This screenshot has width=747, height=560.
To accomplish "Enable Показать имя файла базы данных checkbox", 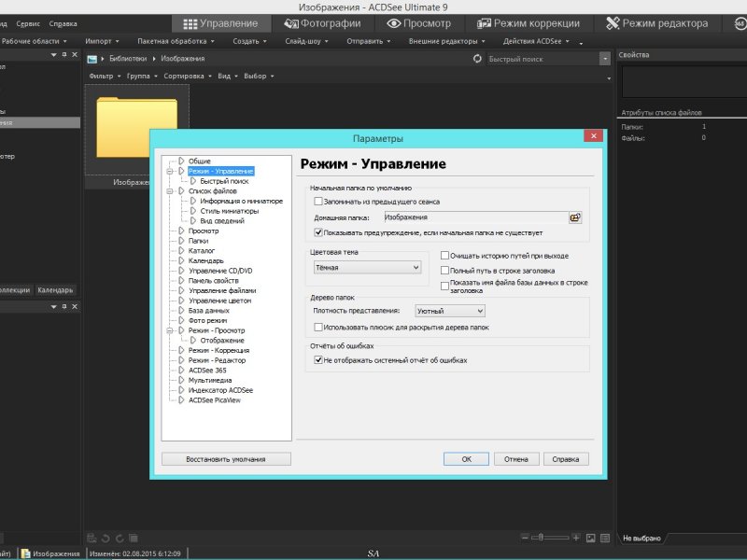I will [x=444, y=286].
